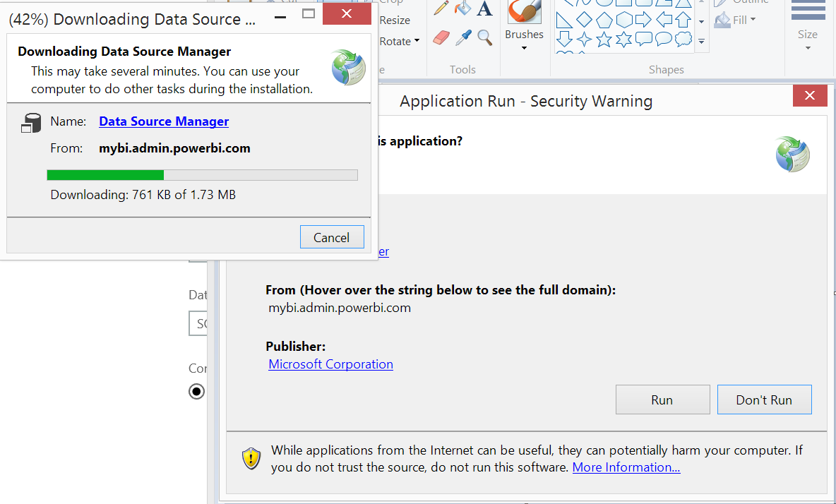836x504 pixels.
Task: Click the bold mybi.admin.powerbi.com in download dialog
Action: (x=175, y=148)
